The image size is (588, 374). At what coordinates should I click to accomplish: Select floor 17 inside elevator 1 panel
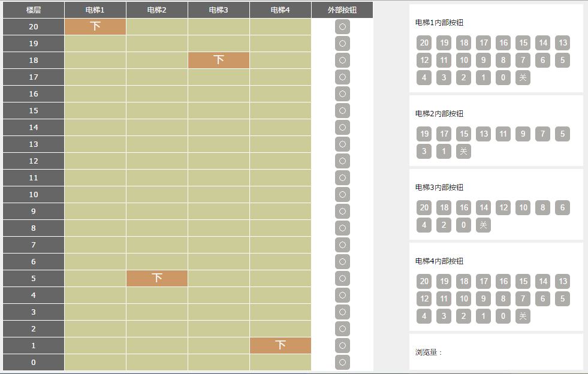[483, 43]
